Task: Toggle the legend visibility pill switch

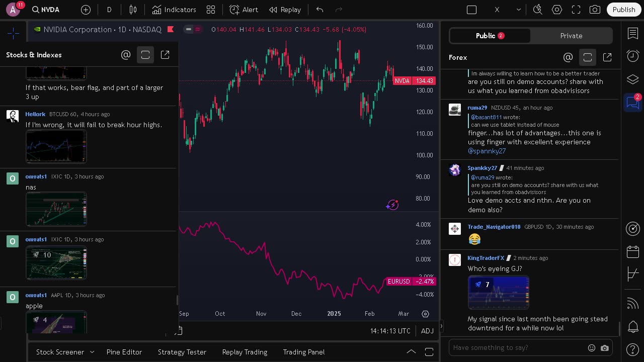Action: point(193,29)
